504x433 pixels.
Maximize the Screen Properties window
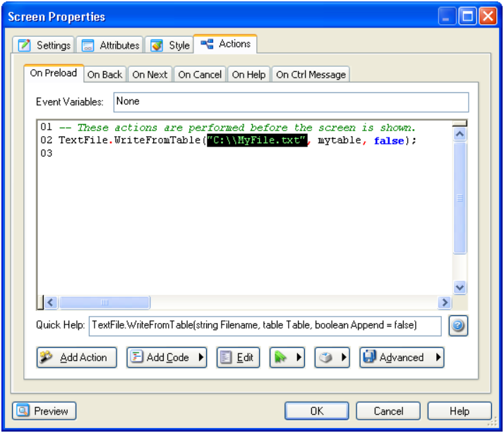467,16
